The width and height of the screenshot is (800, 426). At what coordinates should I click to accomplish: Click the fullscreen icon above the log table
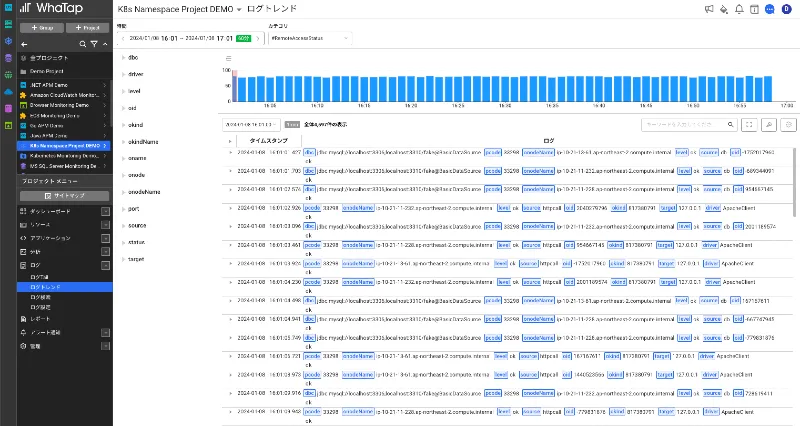749,124
